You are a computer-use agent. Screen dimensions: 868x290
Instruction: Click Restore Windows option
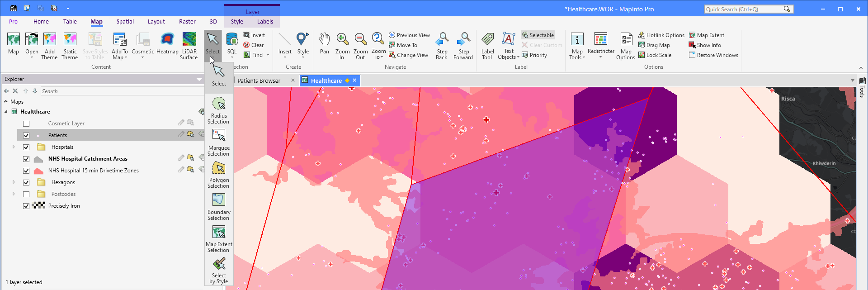point(713,55)
